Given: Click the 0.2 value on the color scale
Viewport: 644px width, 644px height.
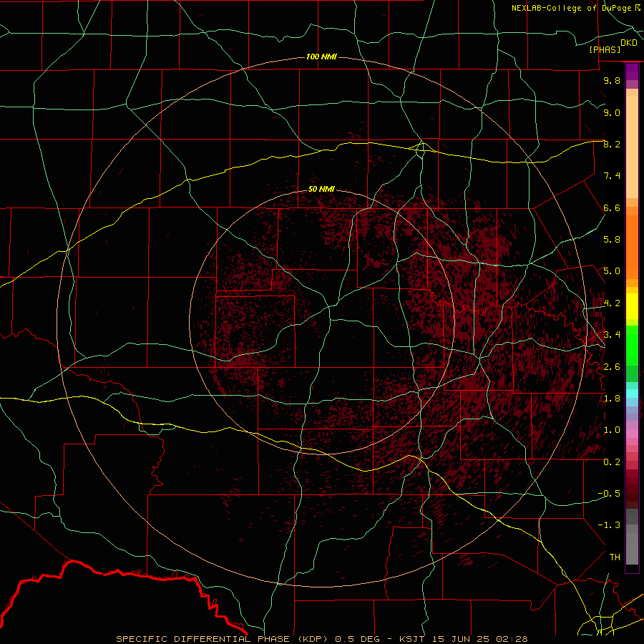Looking at the screenshot, I should click(x=612, y=462).
